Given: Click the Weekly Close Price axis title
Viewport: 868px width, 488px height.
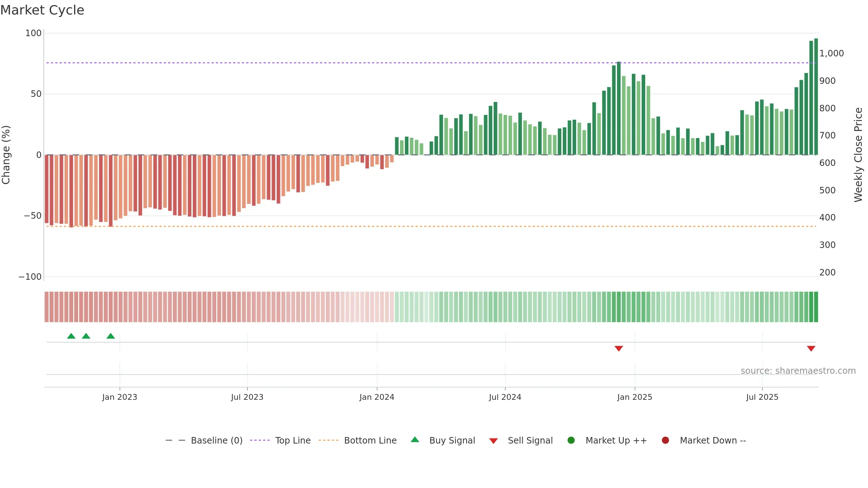Looking at the screenshot, I should (x=859, y=155).
